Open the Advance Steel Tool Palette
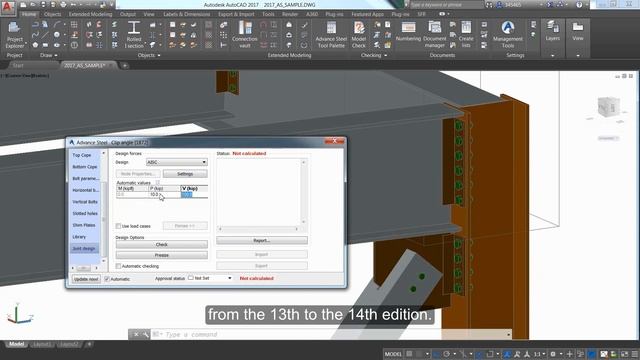 point(331,35)
